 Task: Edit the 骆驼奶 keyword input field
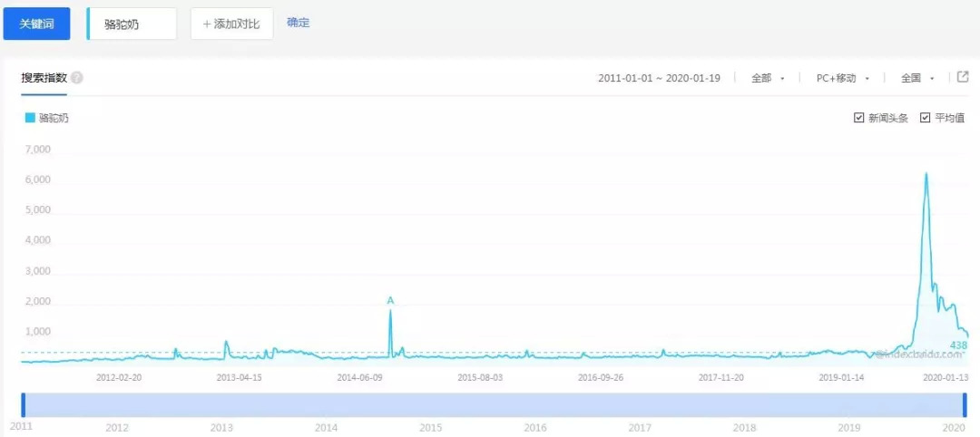[132, 24]
